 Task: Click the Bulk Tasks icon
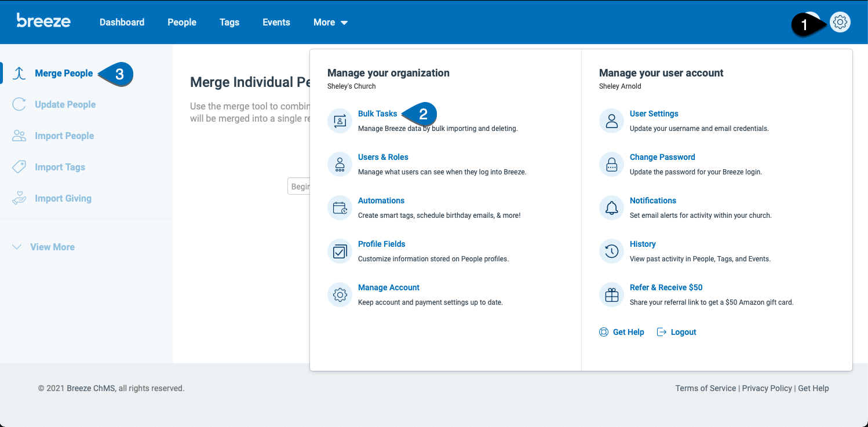[340, 121]
